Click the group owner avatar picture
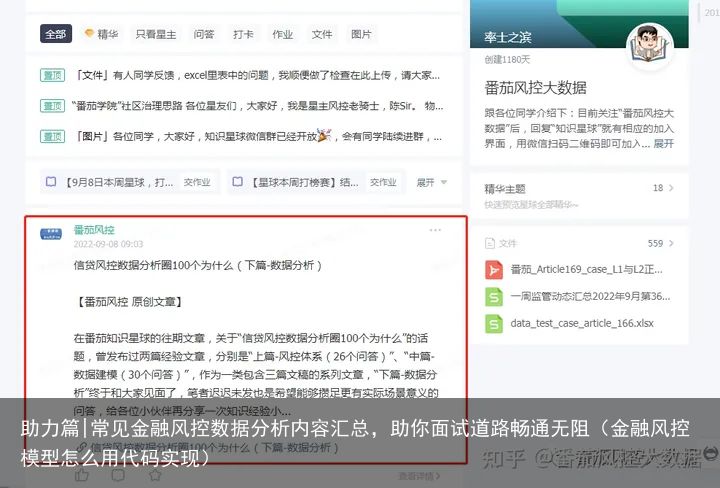Screen dimensions: 720x488 tap(650, 46)
